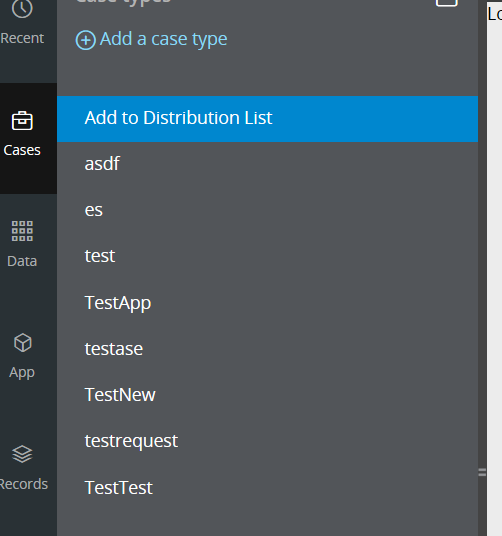
Task: Click the Records label in sidebar
Action: pos(24,484)
